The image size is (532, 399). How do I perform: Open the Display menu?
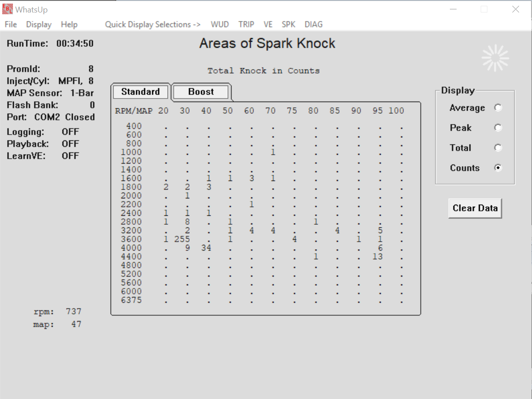tap(39, 25)
